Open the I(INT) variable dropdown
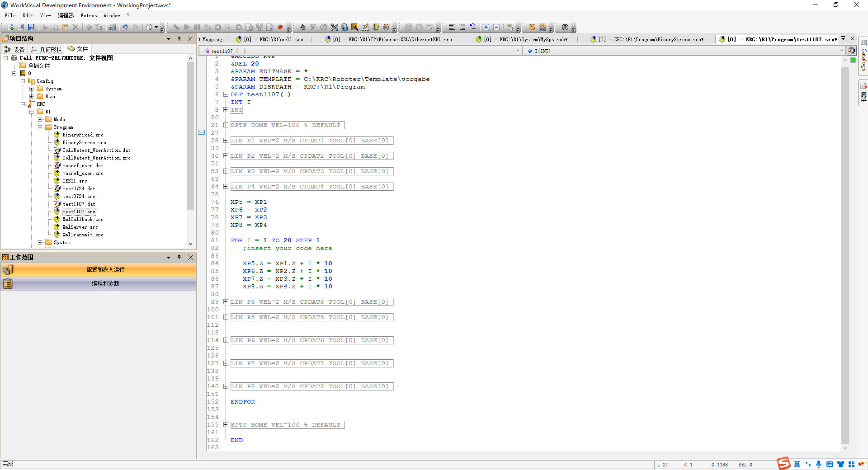The image size is (868, 470). [x=841, y=51]
